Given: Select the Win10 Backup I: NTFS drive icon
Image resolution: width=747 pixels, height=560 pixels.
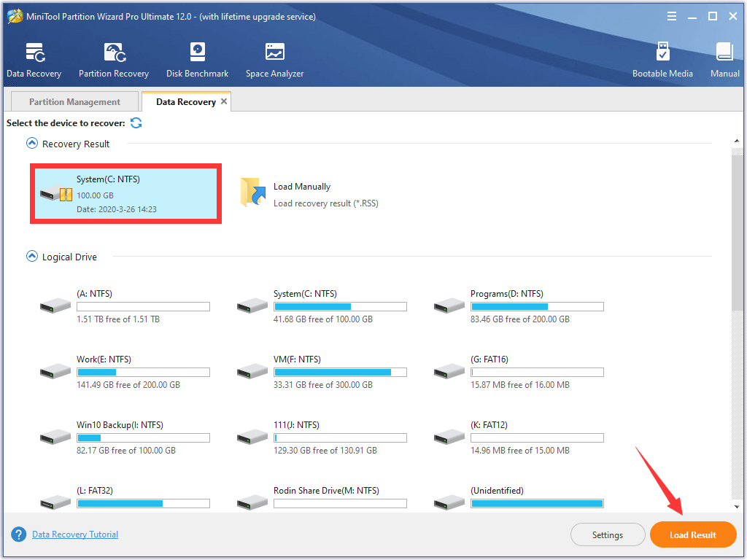Looking at the screenshot, I should pos(55,437).
